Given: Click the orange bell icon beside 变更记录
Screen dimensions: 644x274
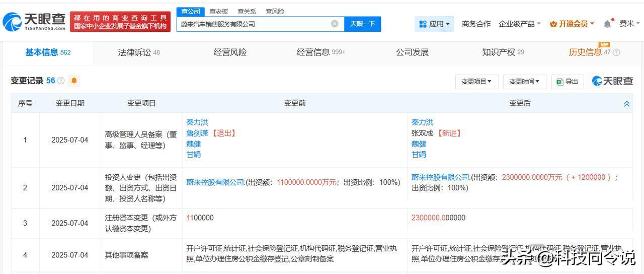Looking at the screenshot, I should [74, 81].
